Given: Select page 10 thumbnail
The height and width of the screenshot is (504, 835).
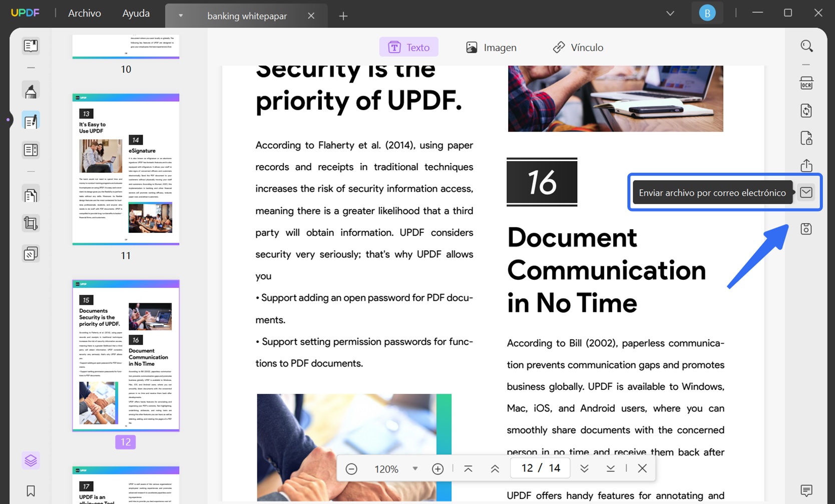Looking at the screenshot, I should coord(126,47).
